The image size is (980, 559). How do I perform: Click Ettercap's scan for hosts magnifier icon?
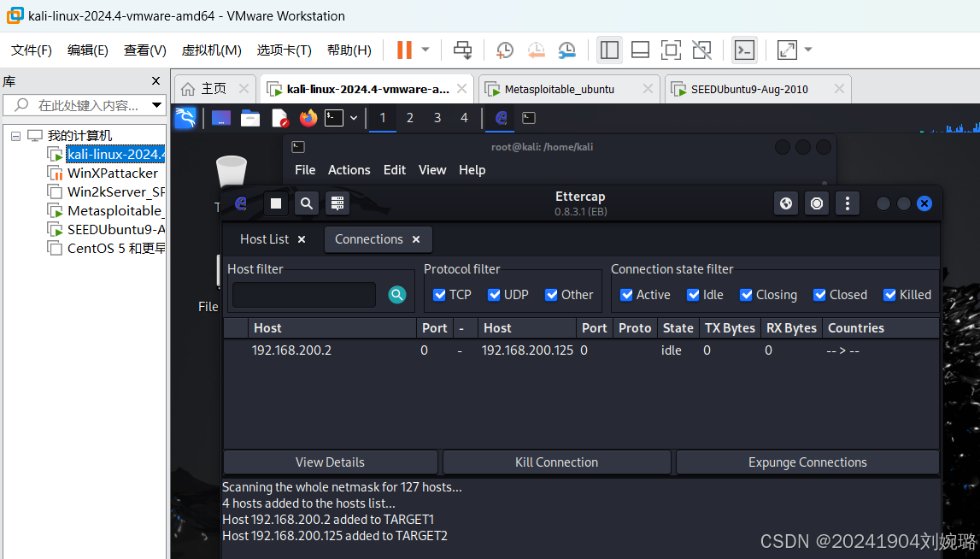point(306,203)
